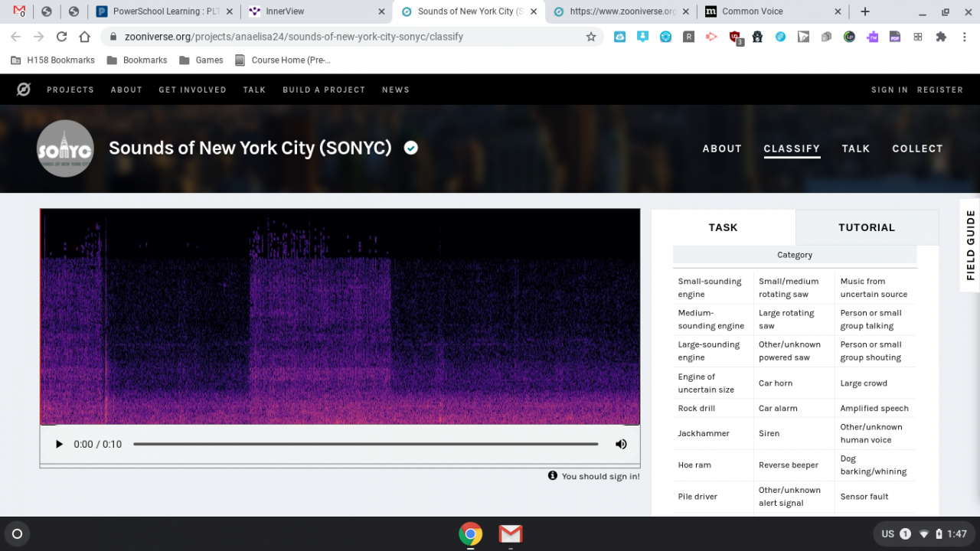Click the audio progress bar
Image resolution: width=980 pixels, height=551 pixels.
[366, 444]
